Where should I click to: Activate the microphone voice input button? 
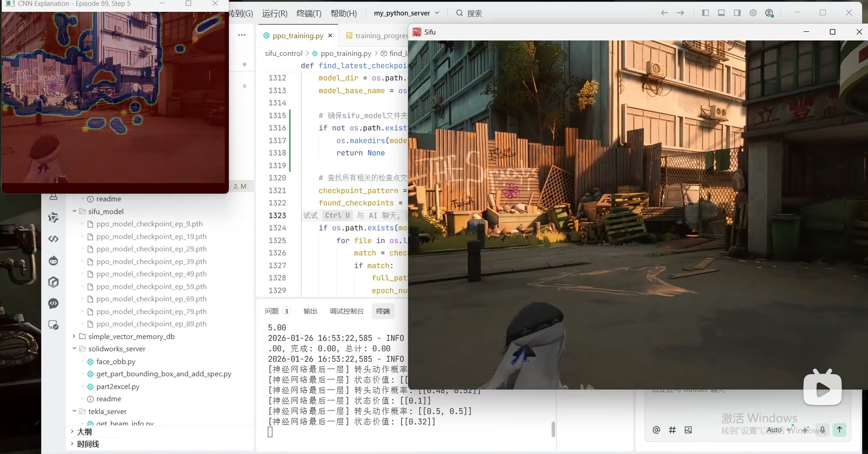tap(822, 430)
